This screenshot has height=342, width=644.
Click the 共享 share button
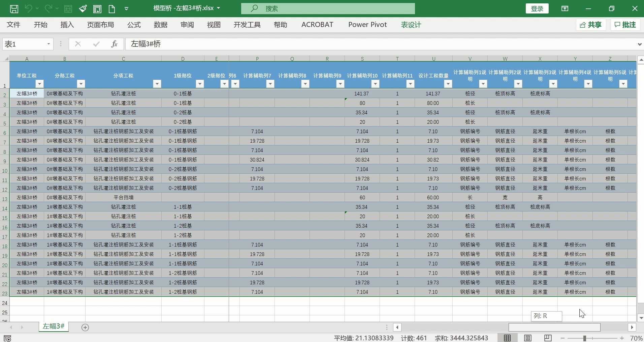(x=591, y=25)
